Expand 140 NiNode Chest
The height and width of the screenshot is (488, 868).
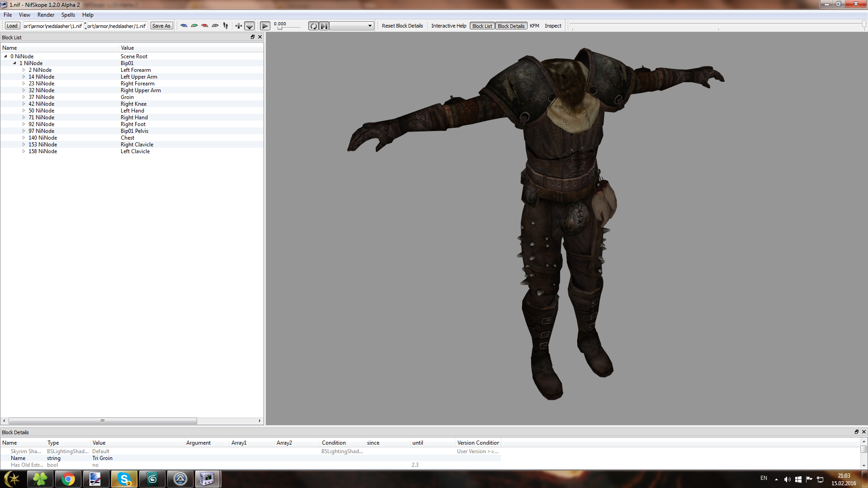pos(24,138)
